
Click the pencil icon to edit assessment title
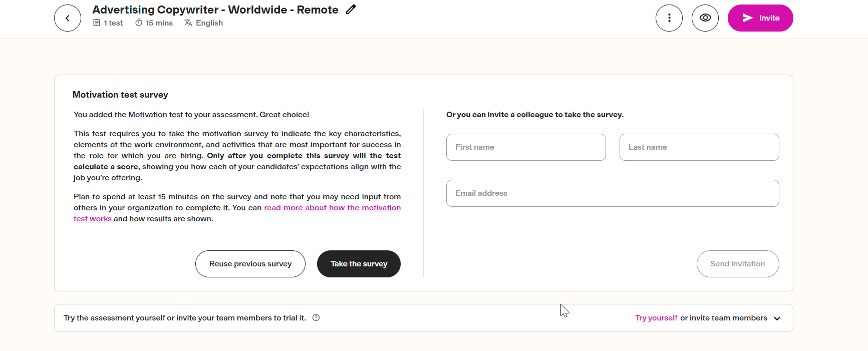tap(350, 9)
